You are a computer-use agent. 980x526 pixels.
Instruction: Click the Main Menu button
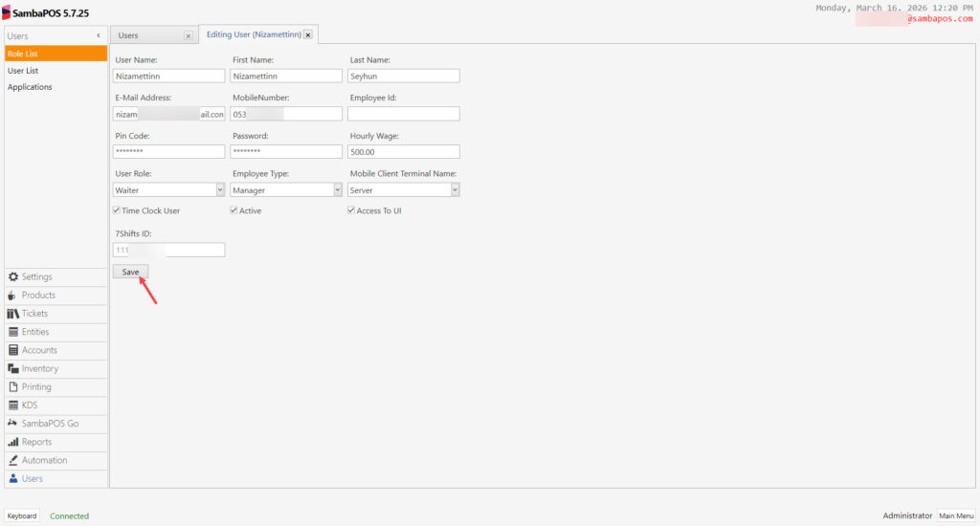[955, 515]
